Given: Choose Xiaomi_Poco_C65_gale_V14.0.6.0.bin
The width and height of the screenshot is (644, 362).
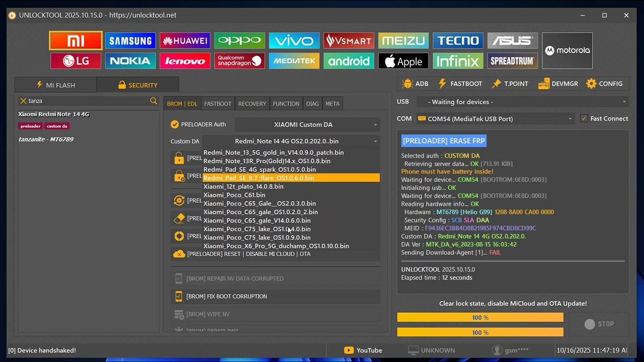Looking at the screenshot, I should [291, 221].
